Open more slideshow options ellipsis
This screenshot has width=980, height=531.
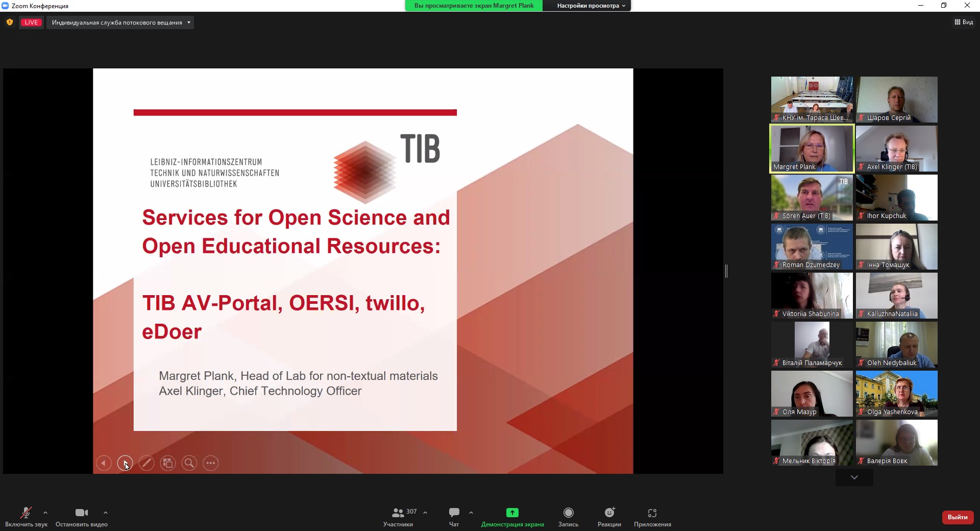(x=211, y=463)
